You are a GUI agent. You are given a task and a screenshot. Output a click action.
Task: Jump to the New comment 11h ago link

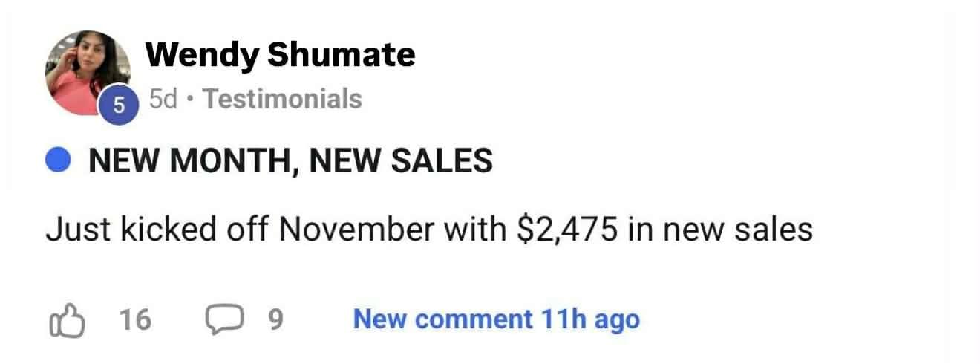click(x=496, y=320)
